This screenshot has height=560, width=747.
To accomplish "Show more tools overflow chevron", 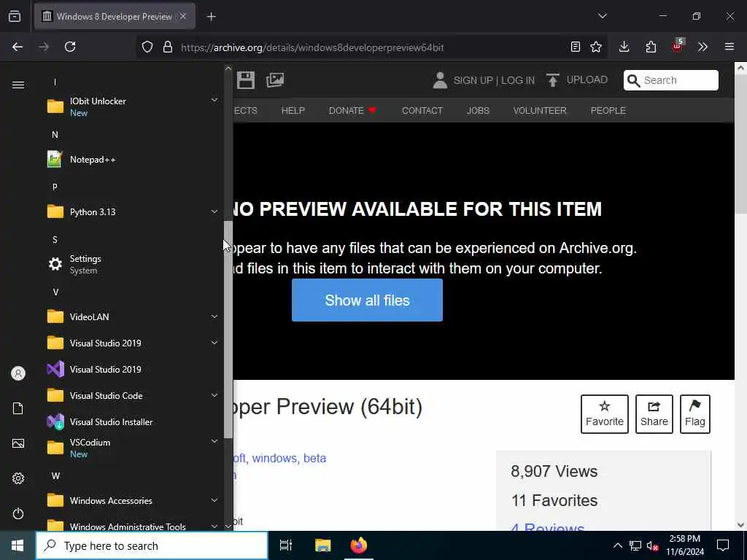I will 703,47.
